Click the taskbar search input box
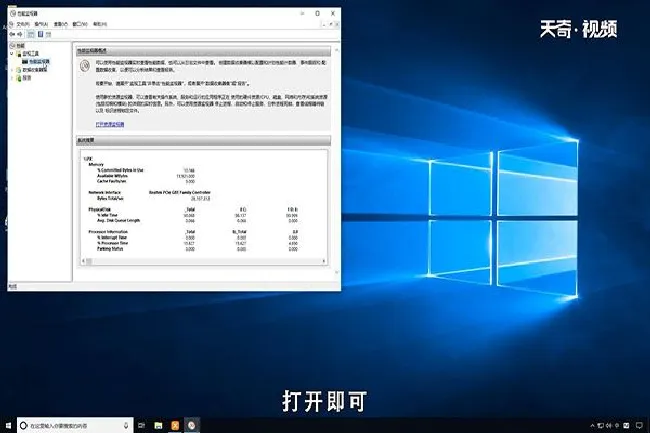Screen dimensions: 650x433 [75, 425]
